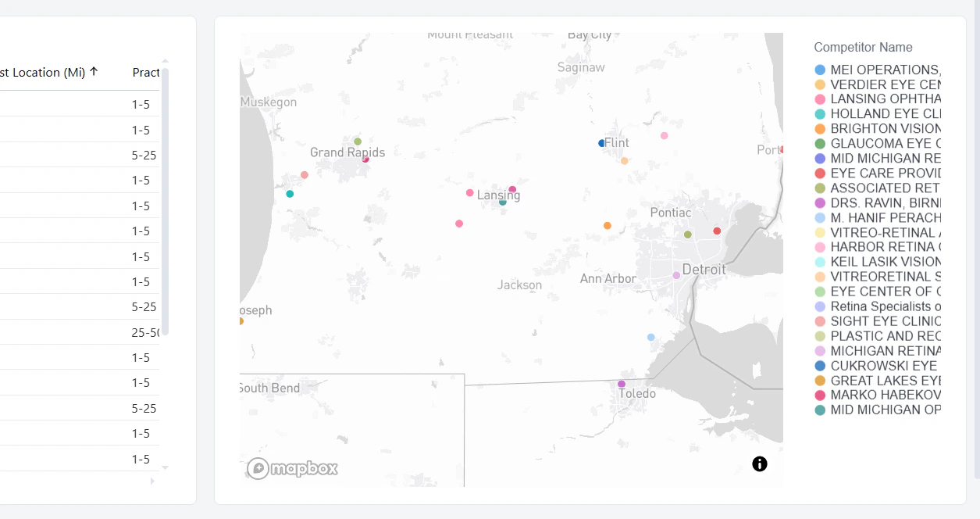Screen dimensions: 980x519
Task: Click the Mapbox logo on the map
Action: [x=293, y=468]
